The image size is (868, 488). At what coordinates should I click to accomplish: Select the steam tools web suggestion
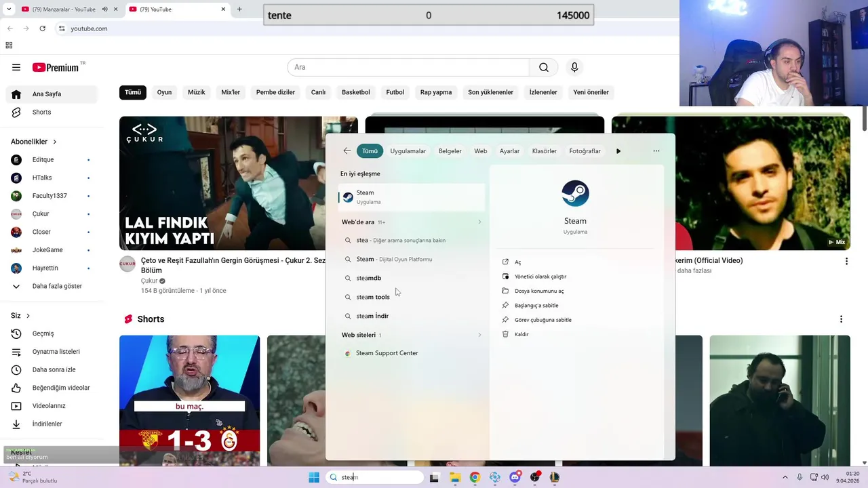pos(412,297)
